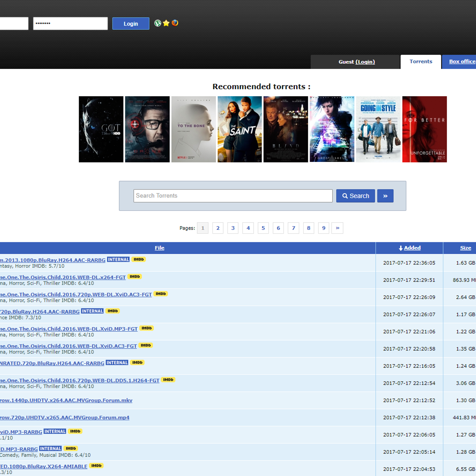This screenshot has width=476, height=476.
Task: Open the Torrents tab
Action: click(421, 62)
